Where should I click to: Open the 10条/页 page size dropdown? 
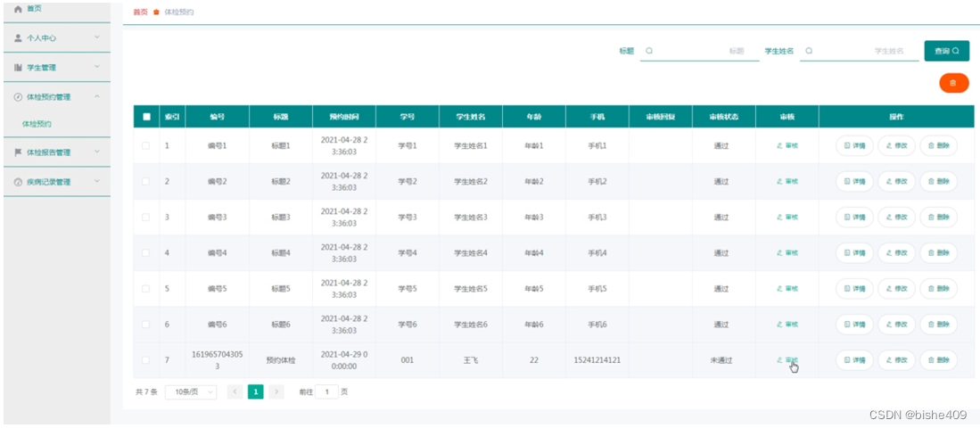tap(191, 391)
